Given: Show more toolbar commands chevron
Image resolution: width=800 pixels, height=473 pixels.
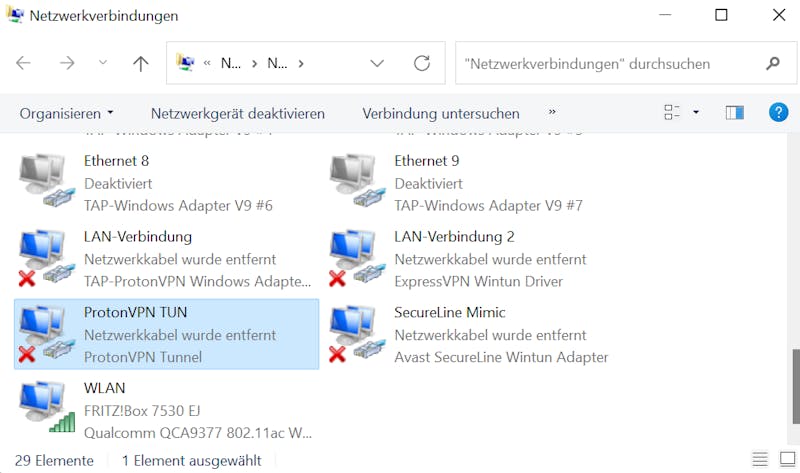Looking at the screenshot, I should coord(552,112).
